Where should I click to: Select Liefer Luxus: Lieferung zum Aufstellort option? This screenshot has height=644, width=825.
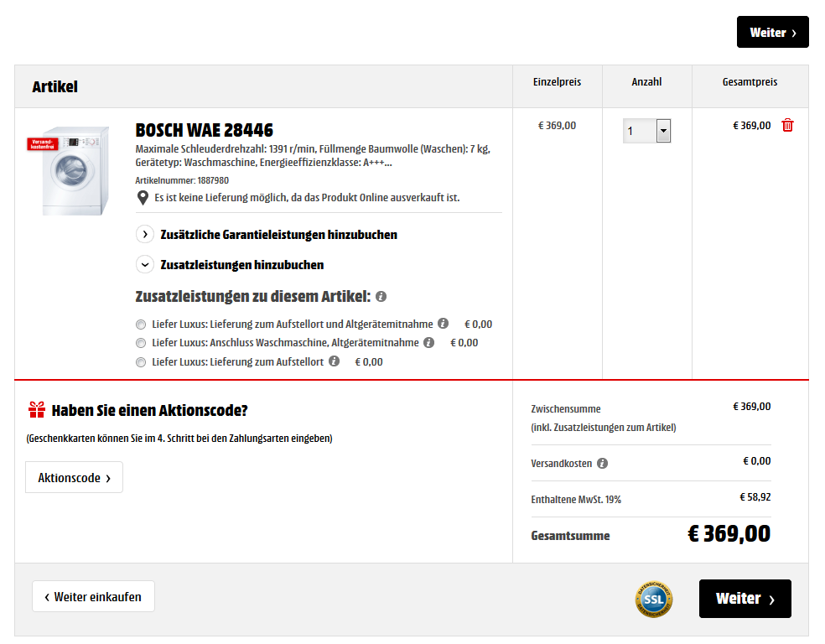tap(141, 362)
